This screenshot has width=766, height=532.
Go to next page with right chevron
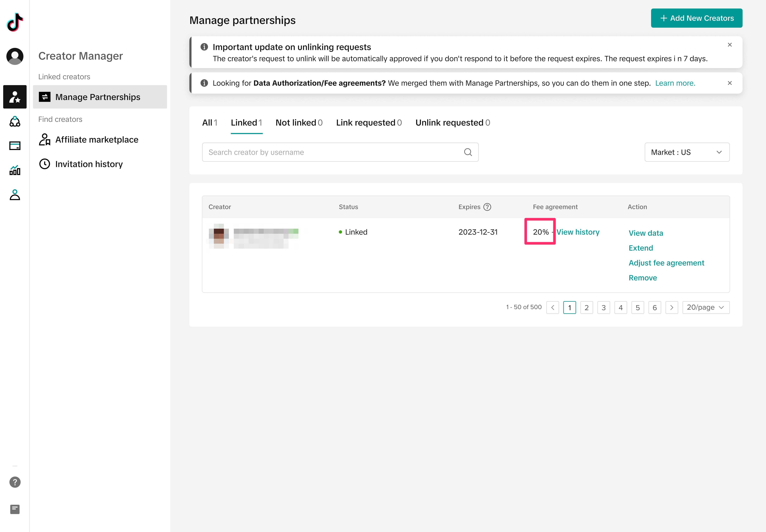[x=671, y=307]
